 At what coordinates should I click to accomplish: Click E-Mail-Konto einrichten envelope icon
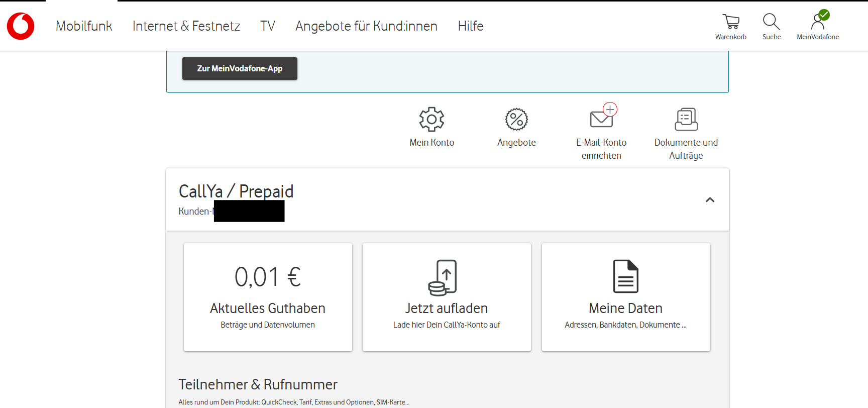point(601,119)
